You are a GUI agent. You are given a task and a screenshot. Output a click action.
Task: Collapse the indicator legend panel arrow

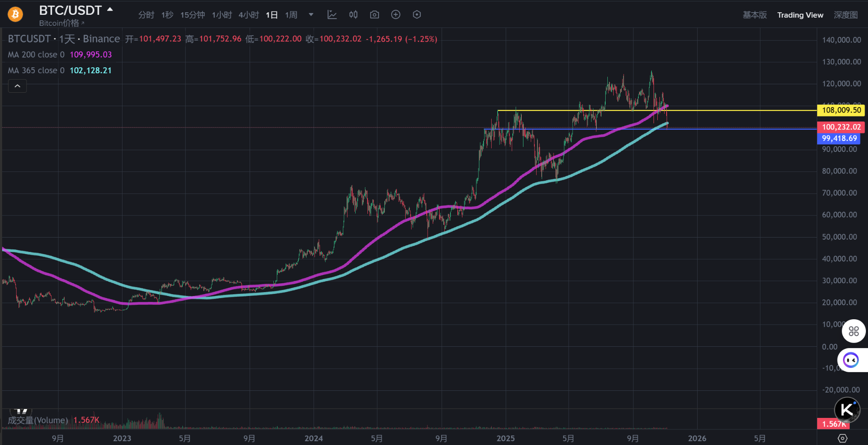tap(17, 86)
